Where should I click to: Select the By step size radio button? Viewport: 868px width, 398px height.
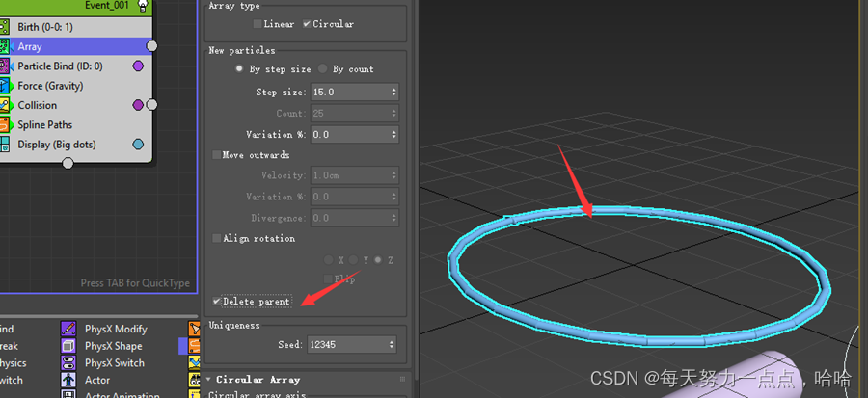[239, 68]
